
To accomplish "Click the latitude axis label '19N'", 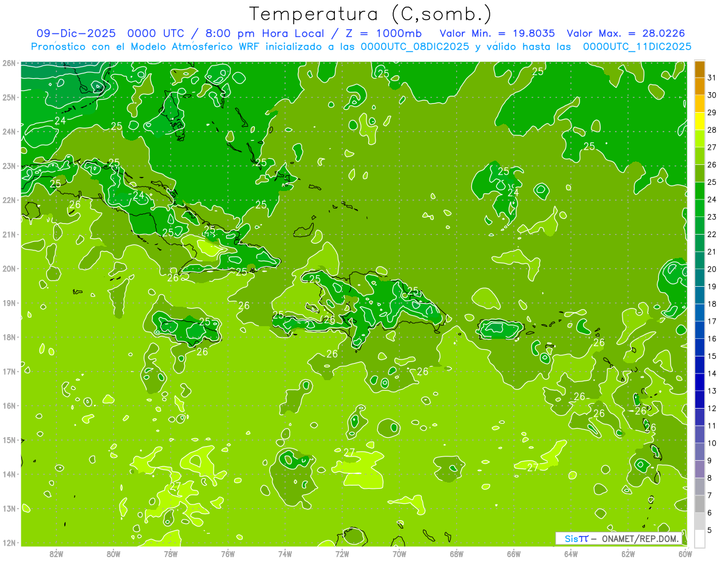I will click(9, 303).
